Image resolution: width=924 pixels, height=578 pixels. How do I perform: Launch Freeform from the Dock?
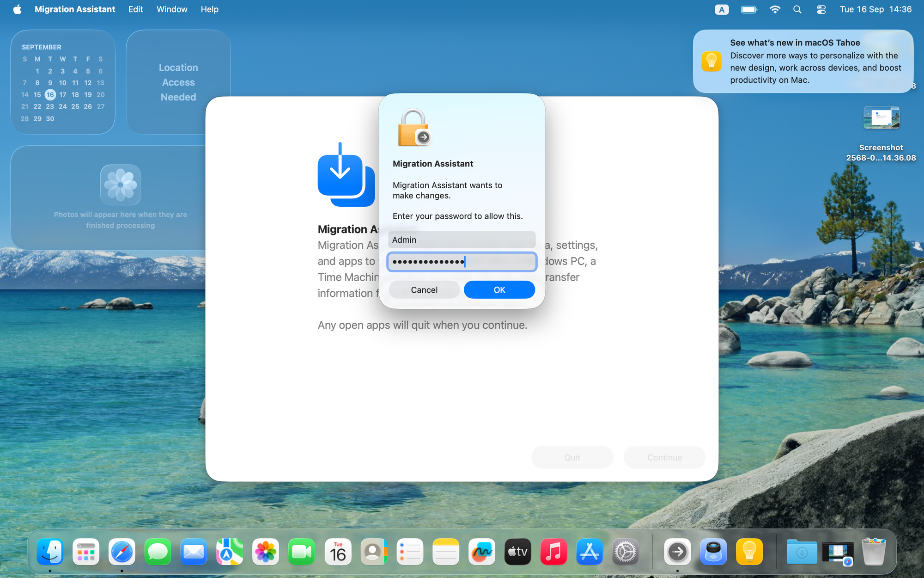(x=482, y=552)
